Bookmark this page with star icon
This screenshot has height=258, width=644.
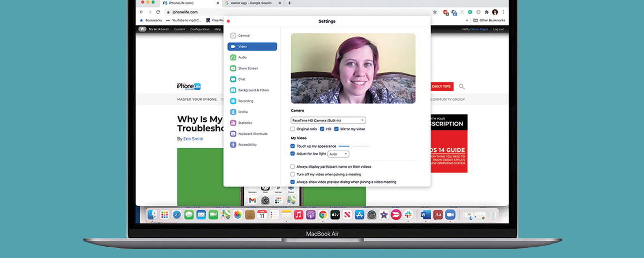[435, 12]
